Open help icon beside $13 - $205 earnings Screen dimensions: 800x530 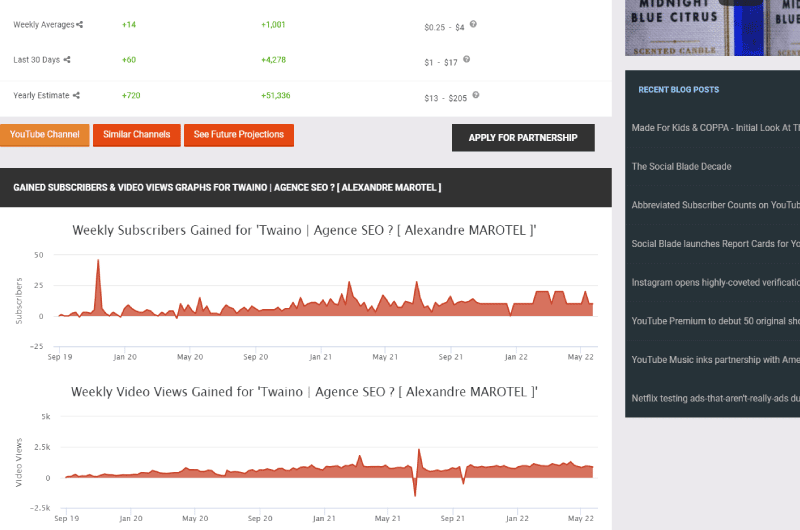coord(476,95)
